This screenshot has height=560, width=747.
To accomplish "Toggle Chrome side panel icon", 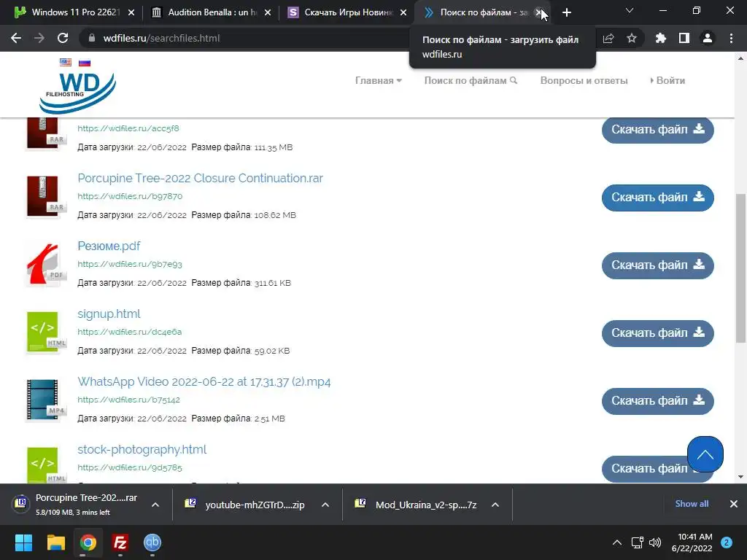I will point(684,38).
